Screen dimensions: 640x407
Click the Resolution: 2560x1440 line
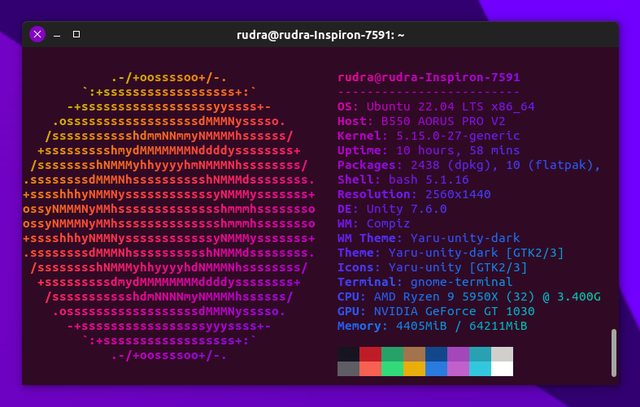coord(414,194)
